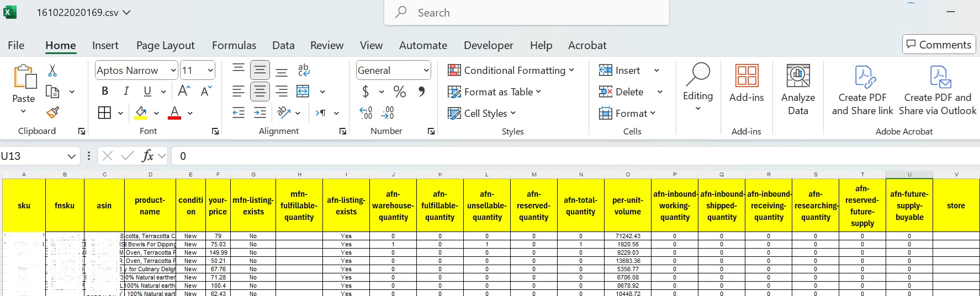Open the font size dropdown
This screenshot has height=296, width=980.
tap(210, 71)
